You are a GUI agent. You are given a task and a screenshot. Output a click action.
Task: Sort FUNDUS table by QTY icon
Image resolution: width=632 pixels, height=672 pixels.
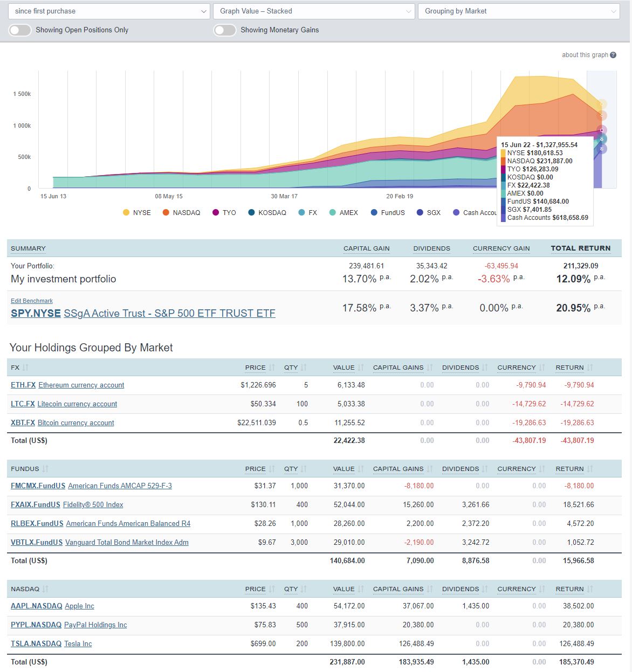click(304, 469)
